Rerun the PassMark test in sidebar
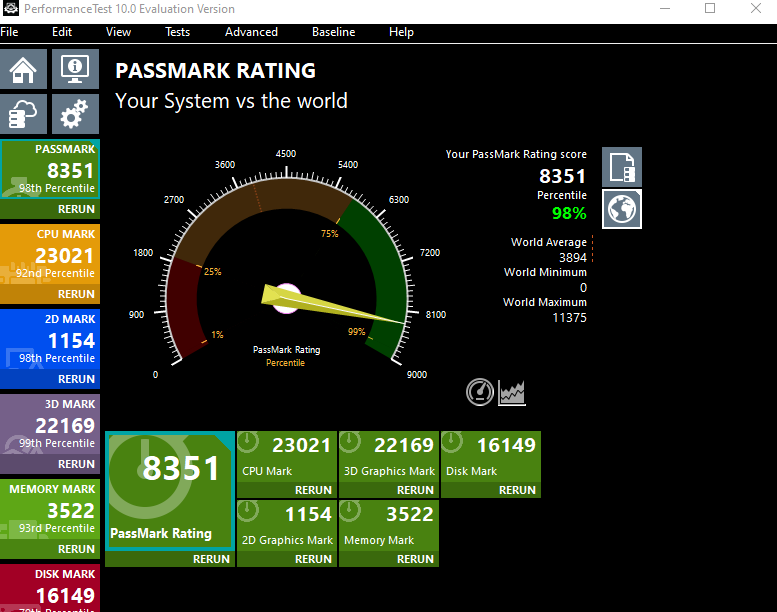Image resolution: width=777 pixels, height=612 pixels. pos(76,209)
